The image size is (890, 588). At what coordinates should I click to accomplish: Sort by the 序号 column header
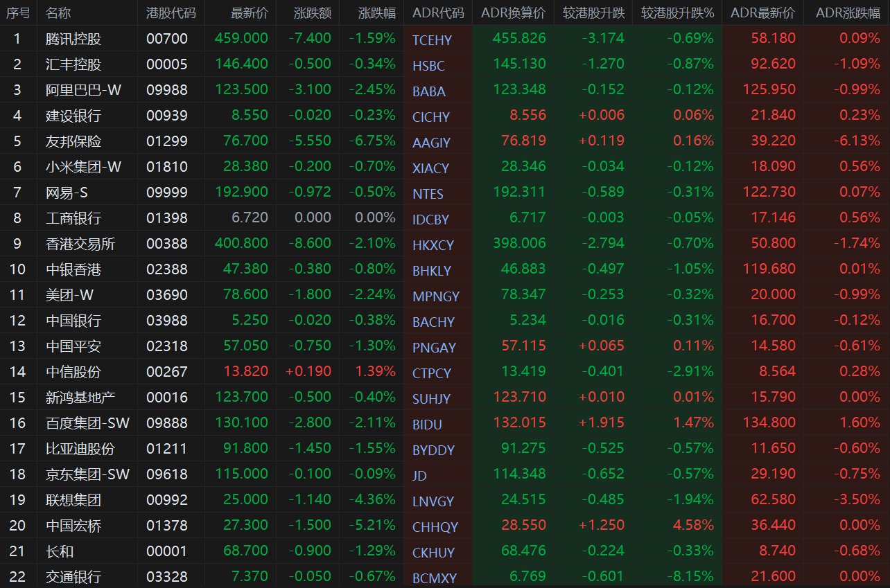coord(17,13)
